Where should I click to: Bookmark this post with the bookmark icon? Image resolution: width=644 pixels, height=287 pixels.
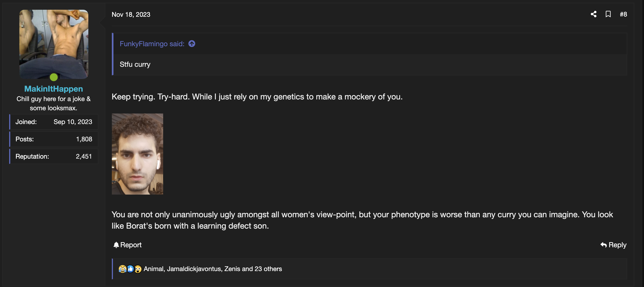tap(608, 14)
